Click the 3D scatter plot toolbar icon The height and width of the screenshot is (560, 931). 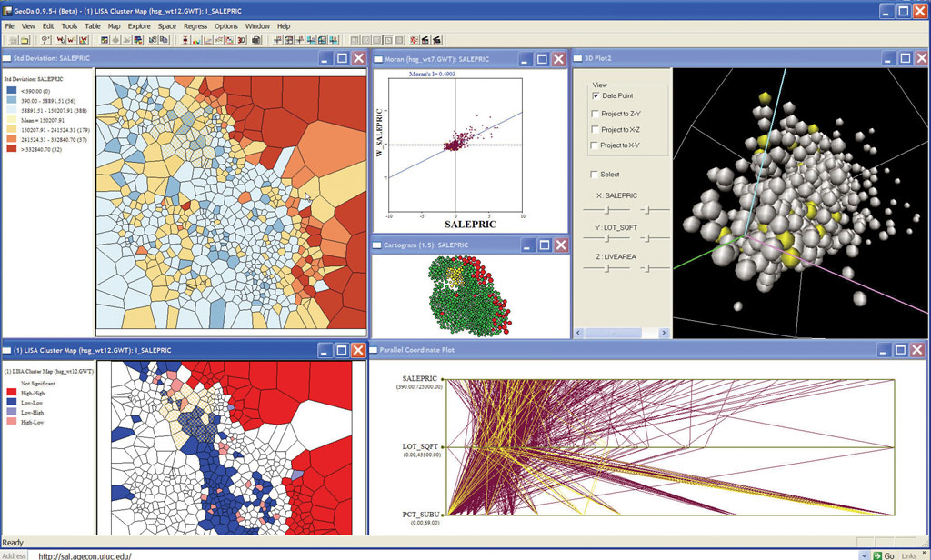pyautogui.click(x=241, y=40)
